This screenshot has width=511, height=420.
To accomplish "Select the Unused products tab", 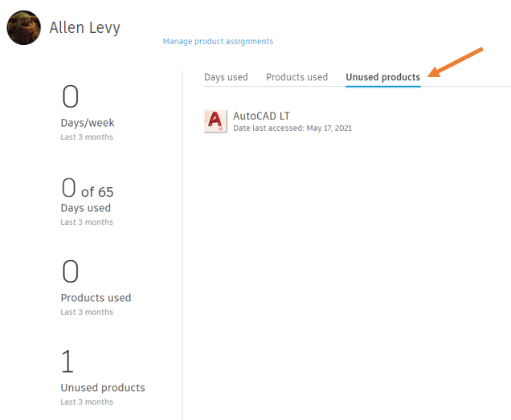I will click(383, 77).
